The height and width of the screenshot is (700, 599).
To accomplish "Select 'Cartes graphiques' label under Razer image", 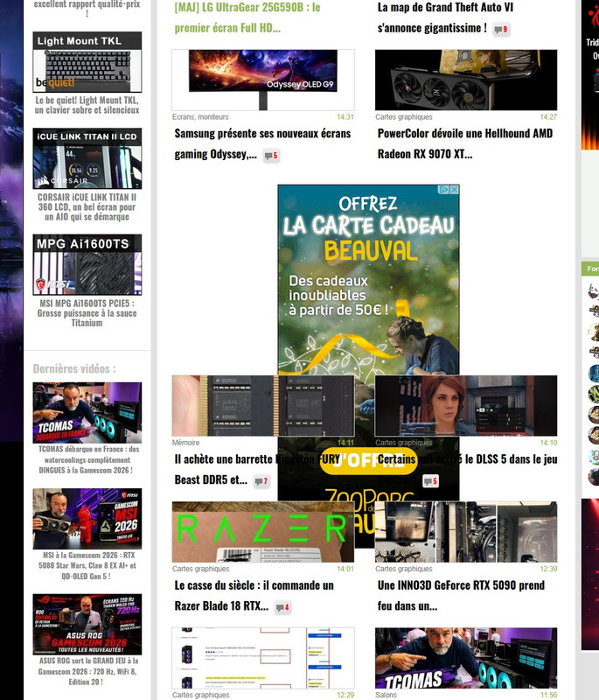I will [x=201, y=569].
